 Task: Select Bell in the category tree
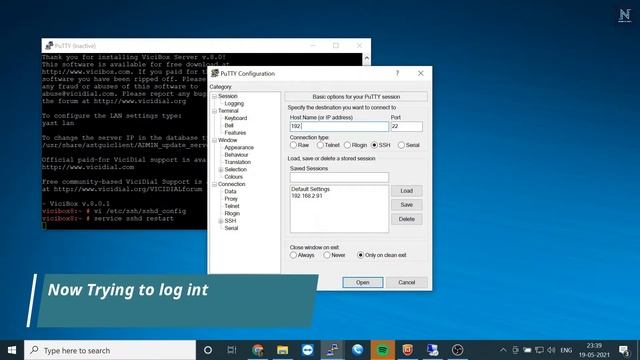point(229,126)
